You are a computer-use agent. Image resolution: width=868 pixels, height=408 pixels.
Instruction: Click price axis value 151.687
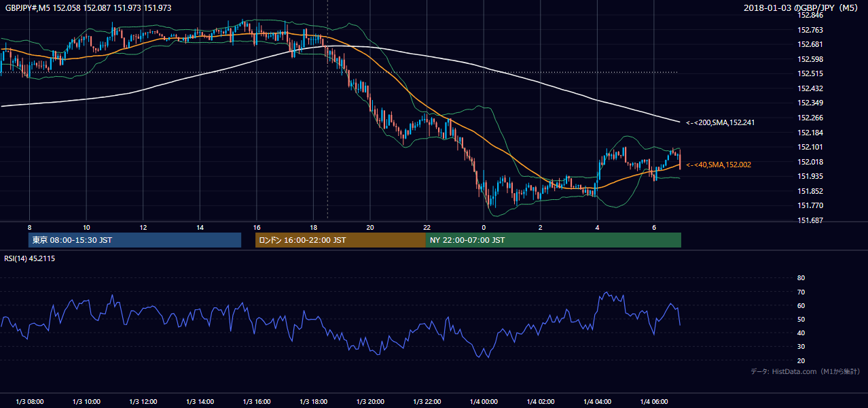click(x=810, y=220)
